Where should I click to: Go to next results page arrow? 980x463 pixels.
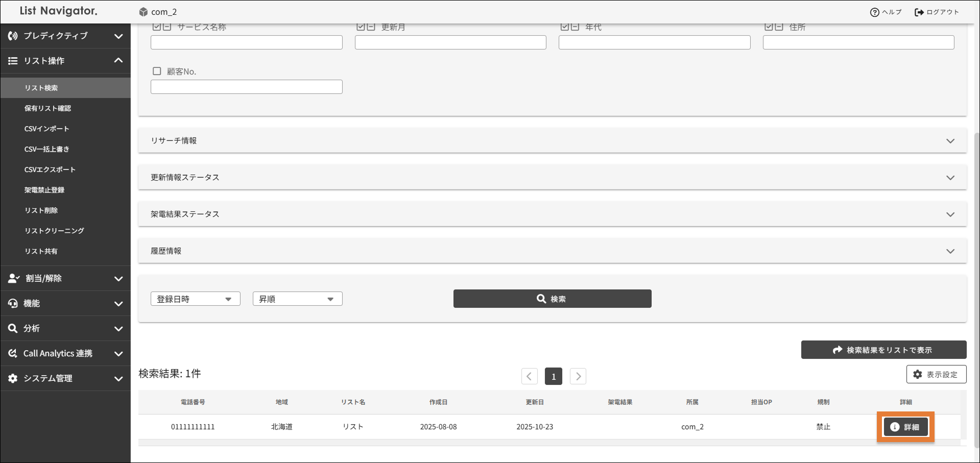pyautogui.click(x=578, y=376)
